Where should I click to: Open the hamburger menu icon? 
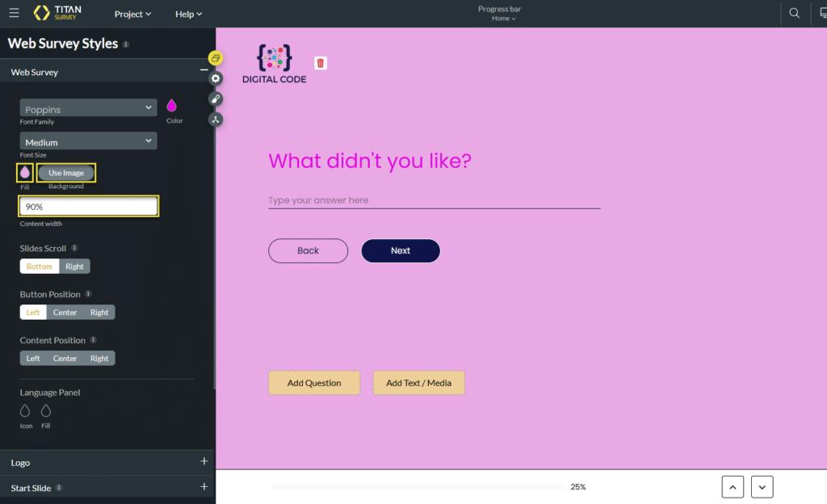coord(14,14)
